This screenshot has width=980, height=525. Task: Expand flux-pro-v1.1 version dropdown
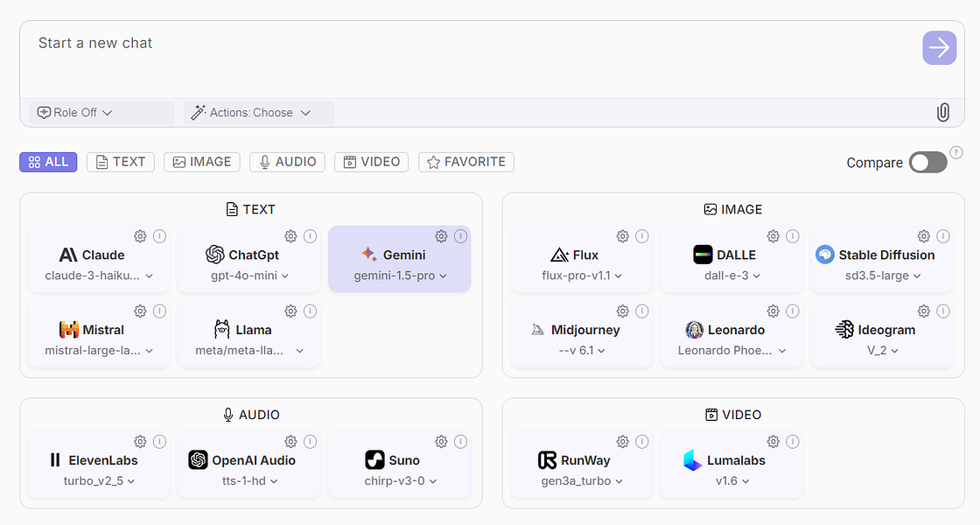pyautogui.click(x=582, y=276)
